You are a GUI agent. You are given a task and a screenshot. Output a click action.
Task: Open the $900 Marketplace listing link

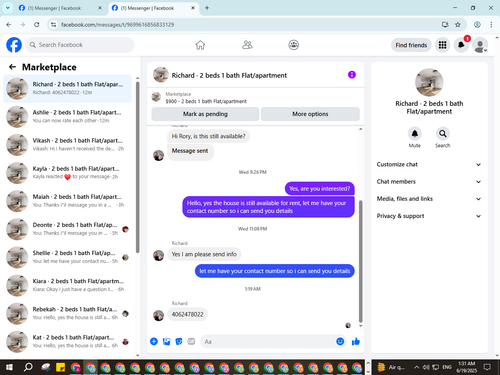tap(206, 101)
